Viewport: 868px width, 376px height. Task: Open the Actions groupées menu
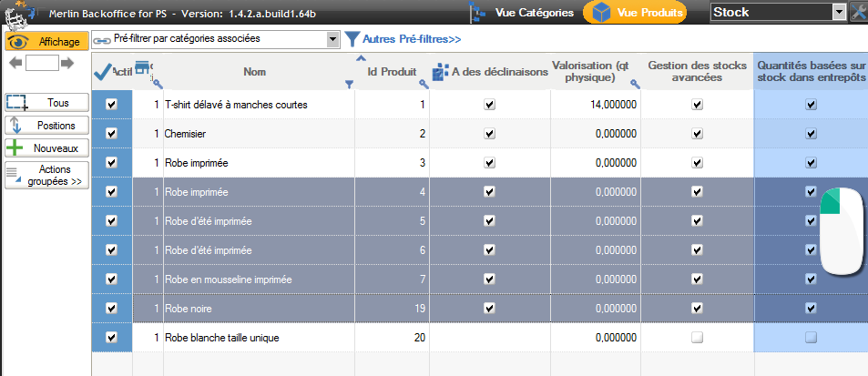click(x=47, y=176)
